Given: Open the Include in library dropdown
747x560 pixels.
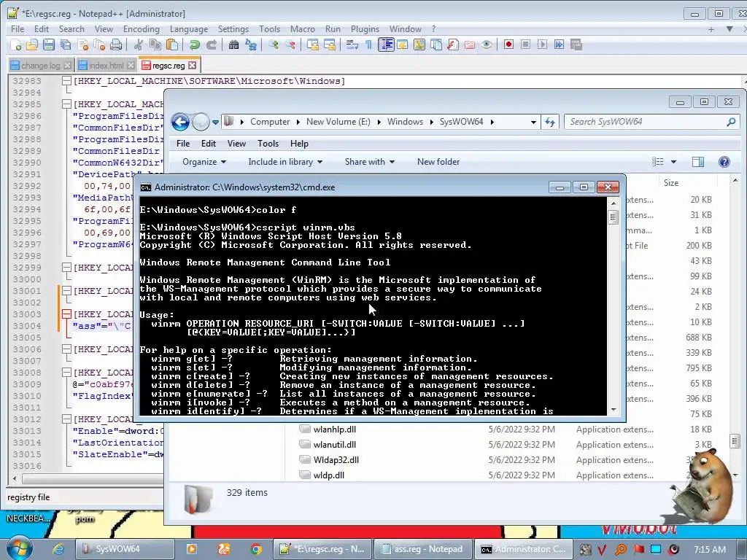Looking at the screenshot, I should (285, 162).
